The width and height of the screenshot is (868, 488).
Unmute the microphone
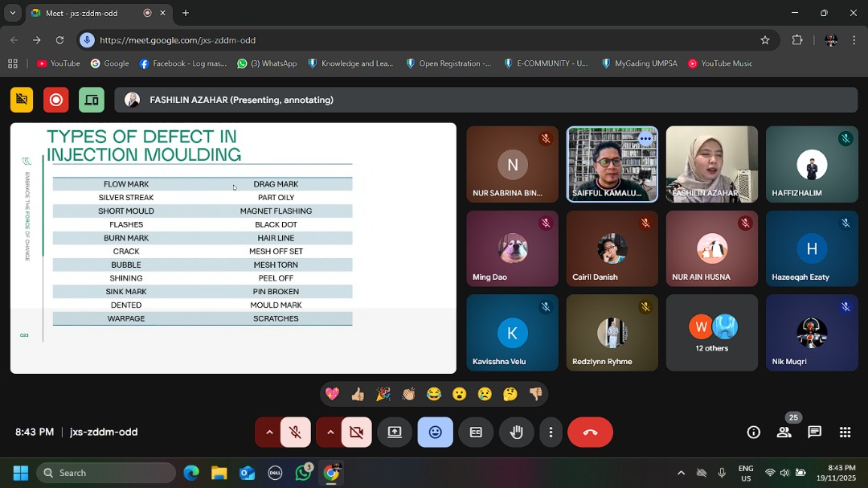(296, 433)
